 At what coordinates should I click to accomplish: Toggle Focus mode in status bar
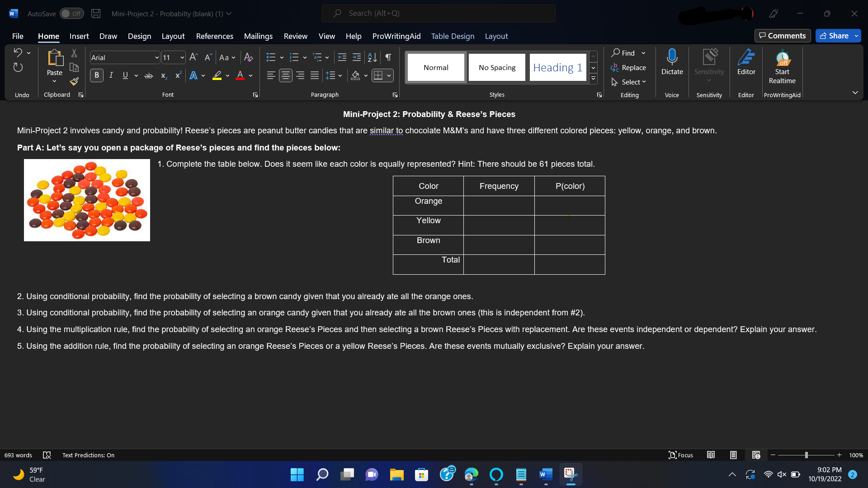tap(680, 455)
